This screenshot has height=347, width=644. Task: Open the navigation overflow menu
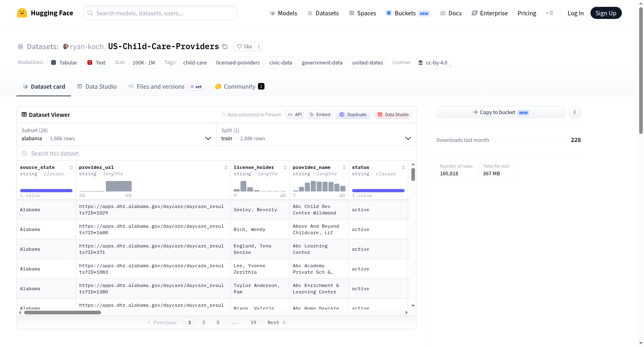pos(549,13)
